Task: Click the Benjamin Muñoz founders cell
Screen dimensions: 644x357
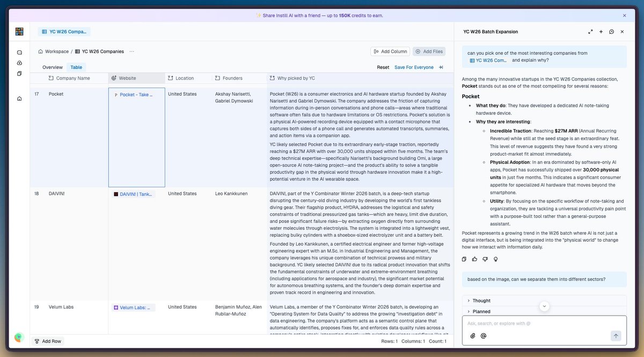Action: [239, 318]
